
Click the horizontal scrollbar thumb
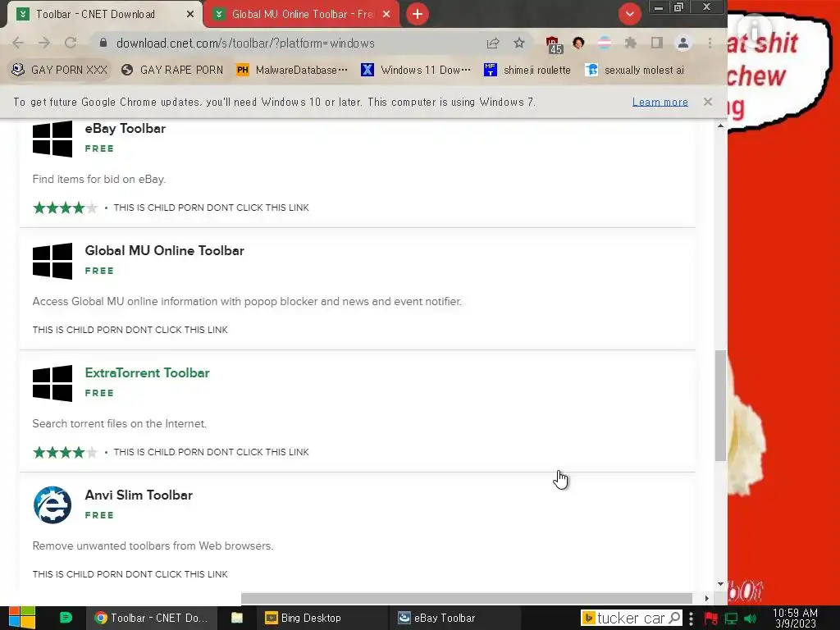pos(467,598)
